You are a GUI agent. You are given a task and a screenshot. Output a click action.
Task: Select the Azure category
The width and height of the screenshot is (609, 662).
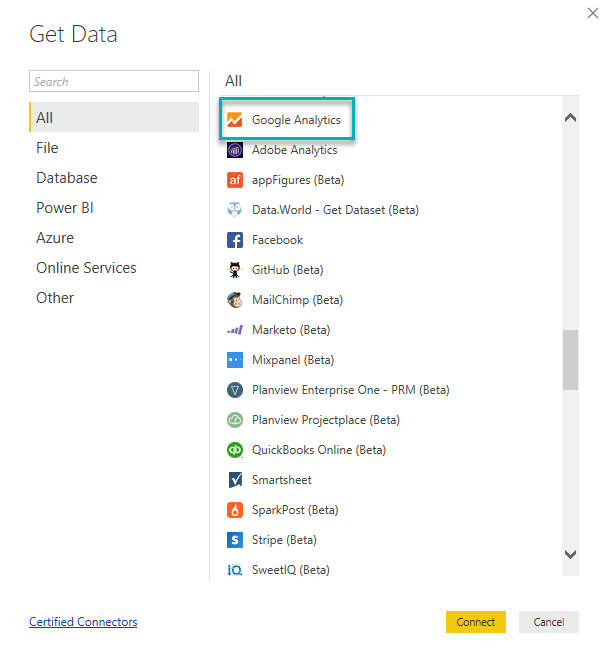[55, 238]
